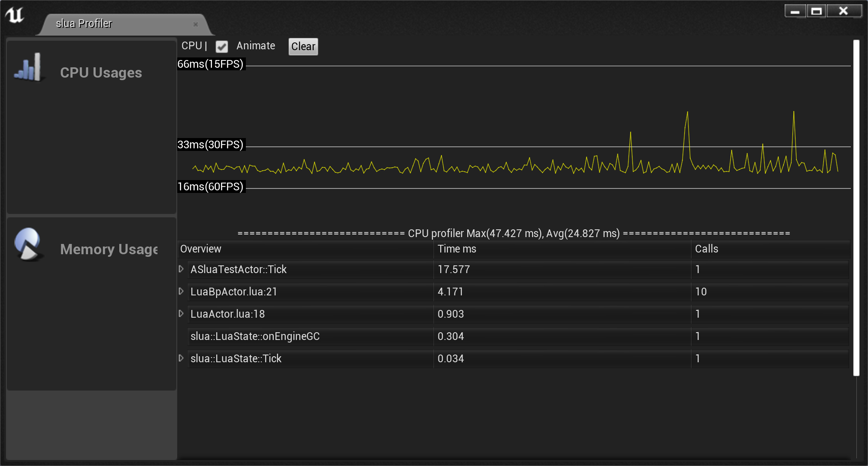Image resolution: width=868 pixels, height=466 pixels.
Task: Close the slua Profiler tab
Action: click(196, 24)
